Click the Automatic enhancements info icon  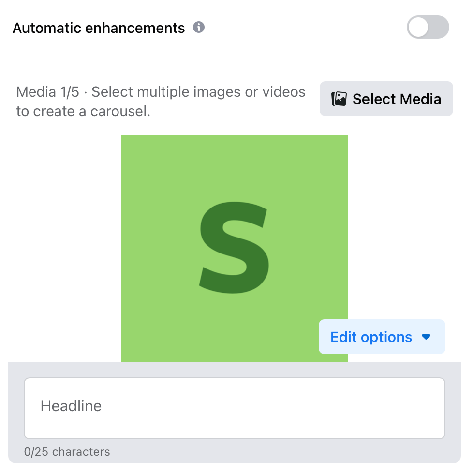199,27
